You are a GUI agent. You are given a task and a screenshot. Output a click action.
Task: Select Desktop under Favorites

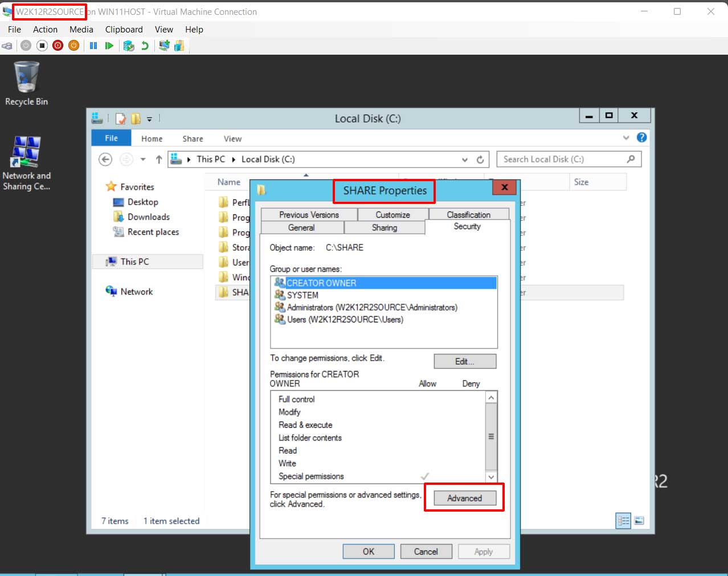point(142,202)
